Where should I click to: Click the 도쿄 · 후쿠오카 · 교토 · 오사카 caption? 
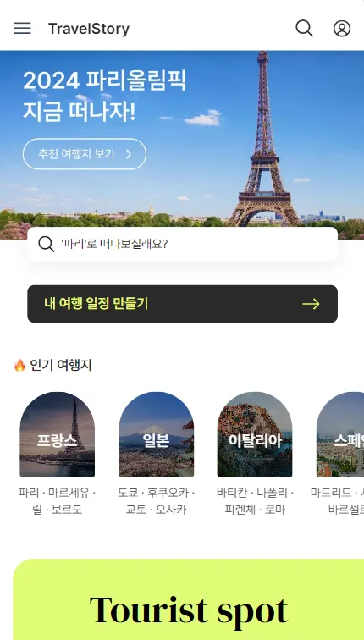pos(157,501)
